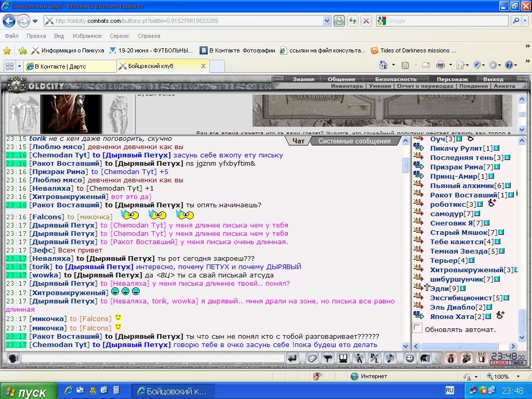
Task: Click the browser Home icon
Action: (383, 65)
